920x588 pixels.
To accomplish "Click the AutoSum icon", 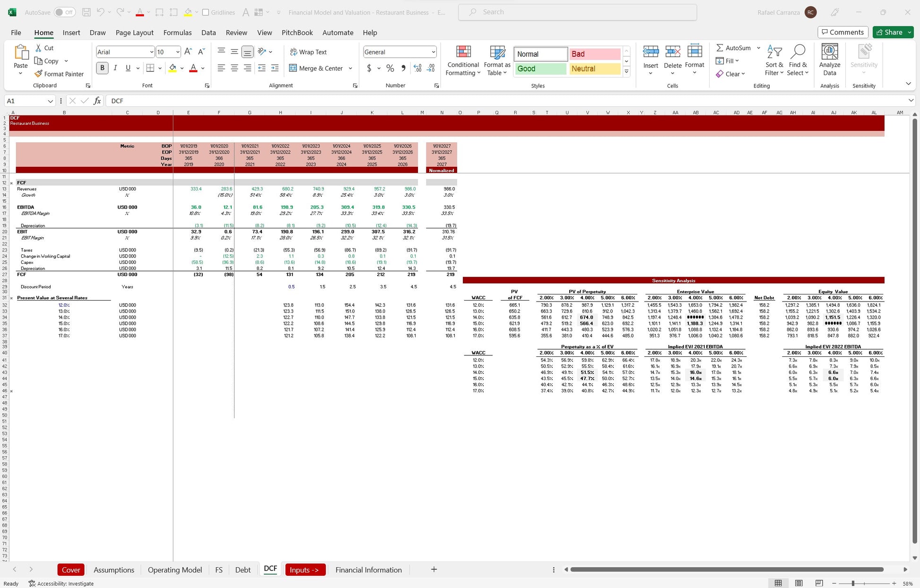I will (x=720, y=48).
